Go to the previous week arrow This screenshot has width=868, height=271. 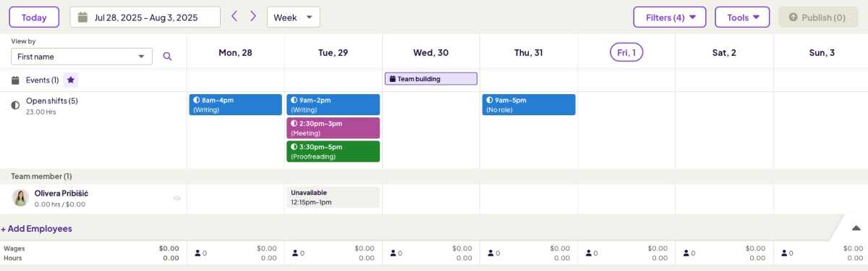tap(234, 16)
